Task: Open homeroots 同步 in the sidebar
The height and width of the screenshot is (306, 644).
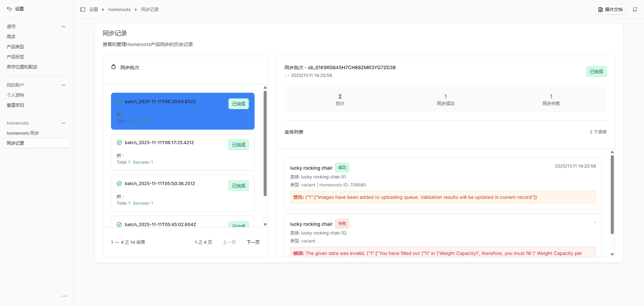Action: pos(23,133)
